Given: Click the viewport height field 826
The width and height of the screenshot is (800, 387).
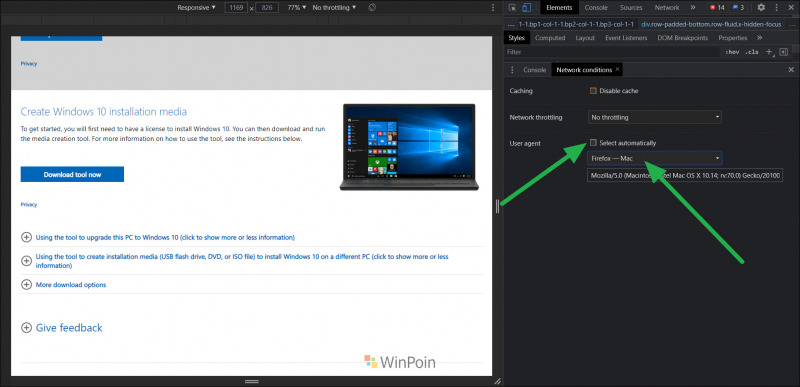Looking at the screenshot, I should pyautogui.click(x=267, y=8).
